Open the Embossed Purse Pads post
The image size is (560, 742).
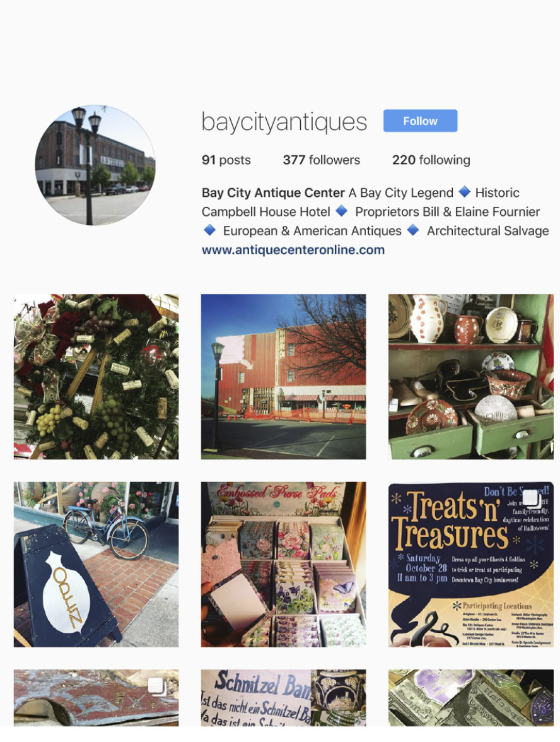click(283, 565)
